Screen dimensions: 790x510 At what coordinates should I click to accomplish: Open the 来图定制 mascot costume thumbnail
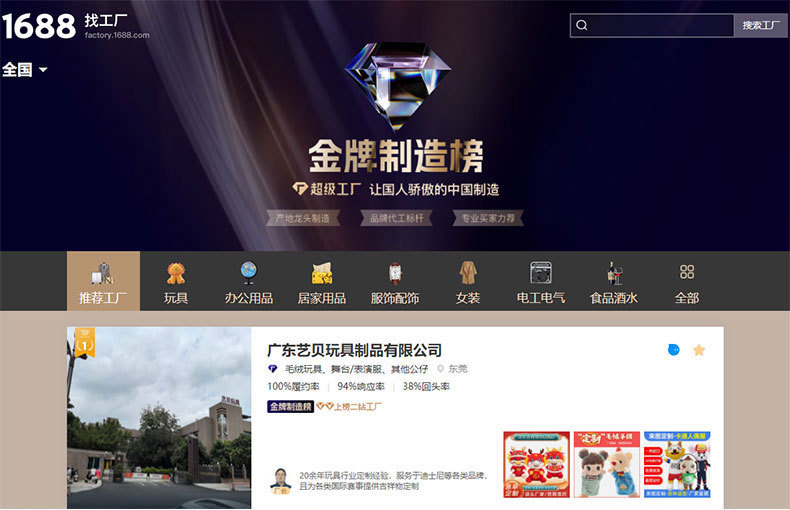(677, 465)
